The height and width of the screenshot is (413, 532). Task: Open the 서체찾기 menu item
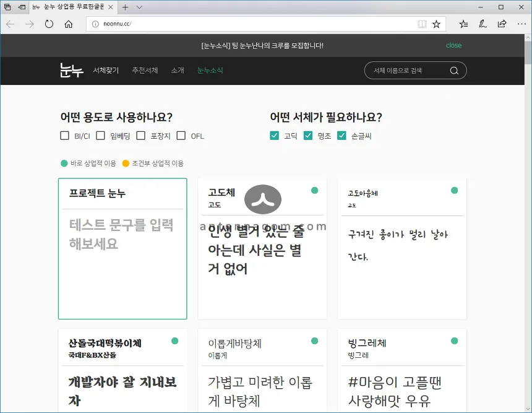pyautogui.click(x=106, y=71)
